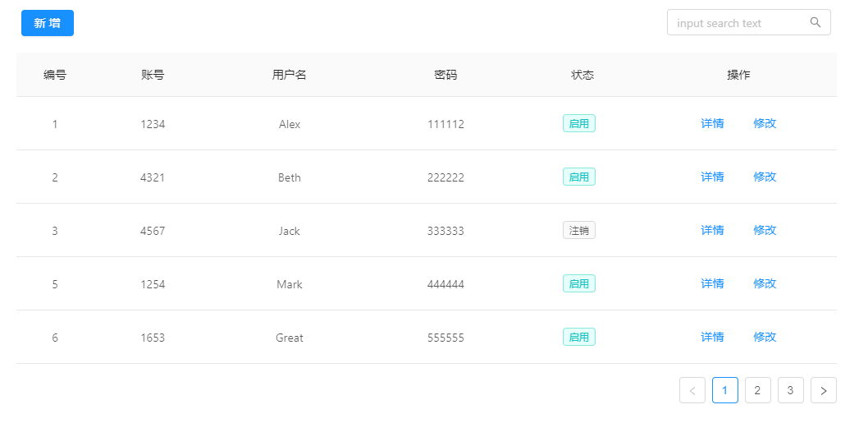Open page 3 in pagination
Image resolution: width=868 pixels, height=423 pixels.
pos(790,390)
